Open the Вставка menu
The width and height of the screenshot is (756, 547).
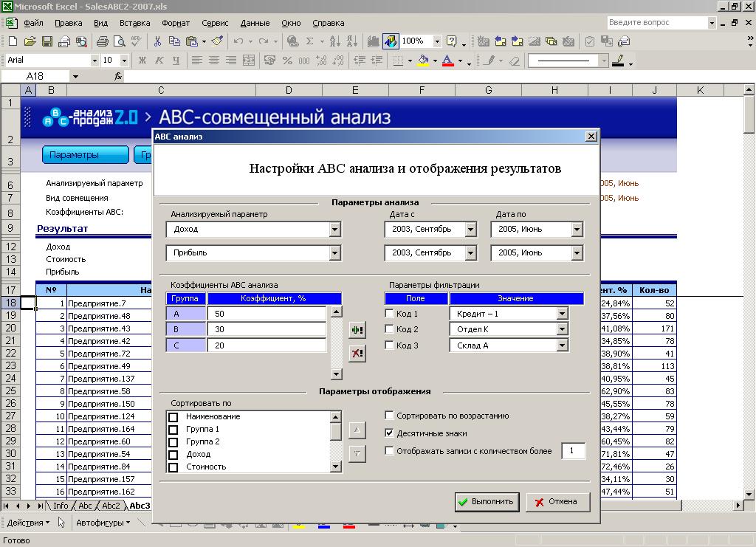(134, 23)
